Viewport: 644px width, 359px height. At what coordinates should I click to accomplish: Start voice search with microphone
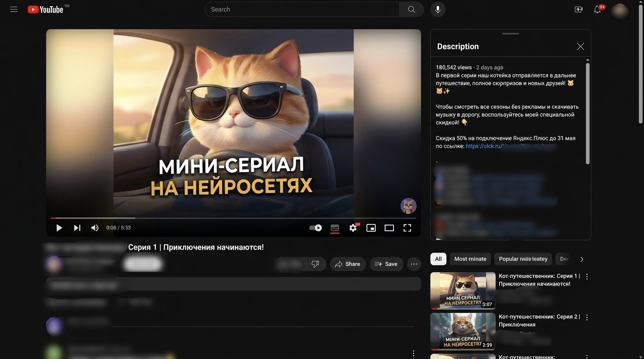438,9
